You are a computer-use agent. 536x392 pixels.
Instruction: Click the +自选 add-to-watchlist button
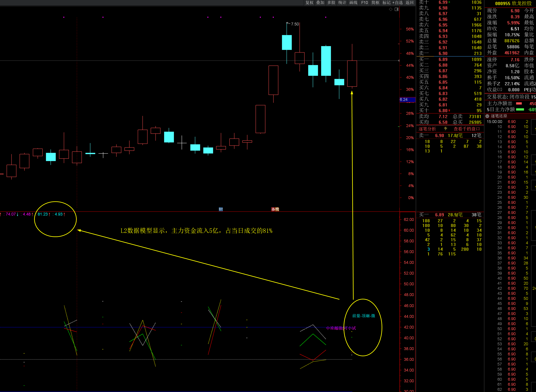click(397, 3)
